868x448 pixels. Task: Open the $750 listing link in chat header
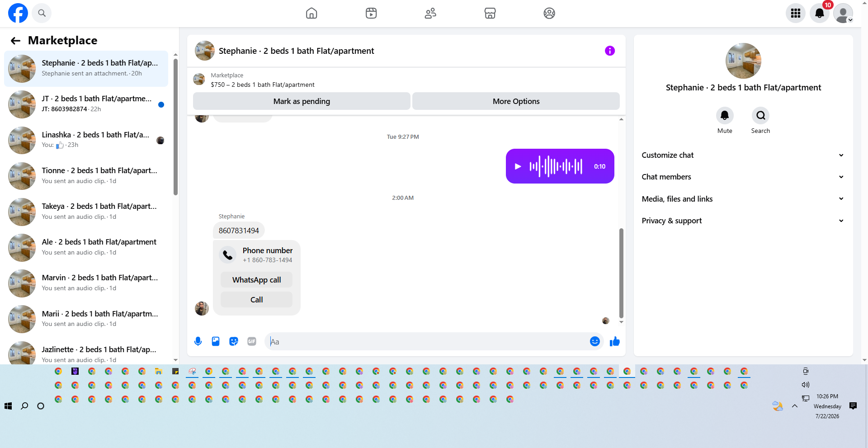tap(263, 85)
